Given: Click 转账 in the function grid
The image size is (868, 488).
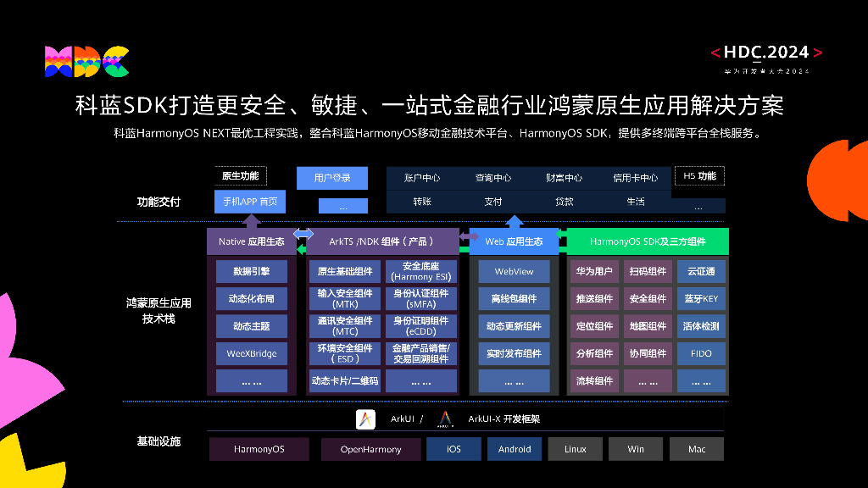Looking at the screenshot, I should pyautogui.click(x=422, y=202).
